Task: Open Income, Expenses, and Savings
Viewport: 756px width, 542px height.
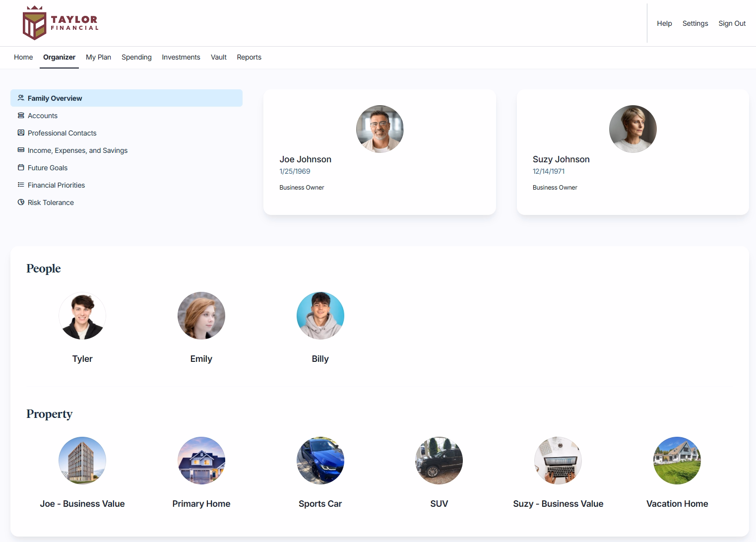Action: (x=126, y=150)
